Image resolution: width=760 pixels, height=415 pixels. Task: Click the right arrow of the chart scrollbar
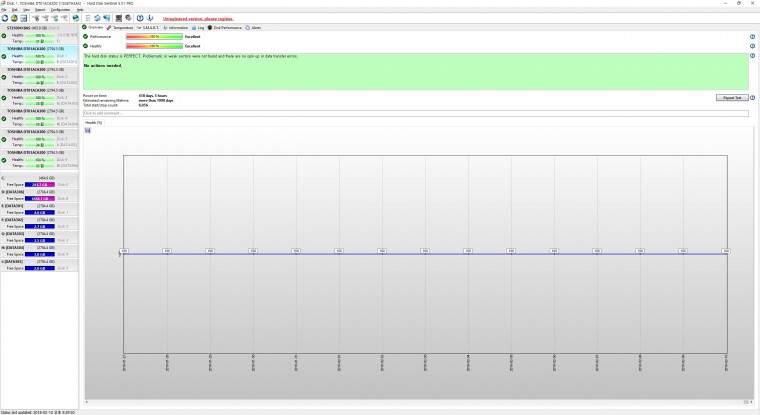(x=751, y=402)
